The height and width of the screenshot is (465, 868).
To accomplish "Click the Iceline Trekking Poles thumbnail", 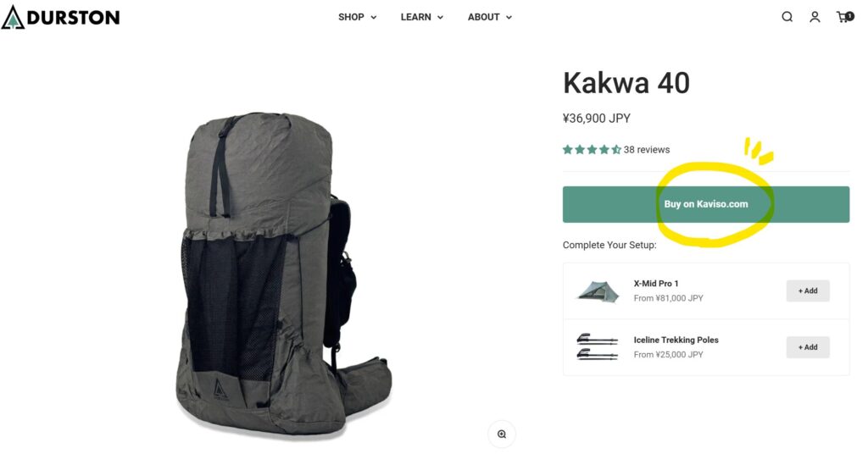I will (597, 347).
